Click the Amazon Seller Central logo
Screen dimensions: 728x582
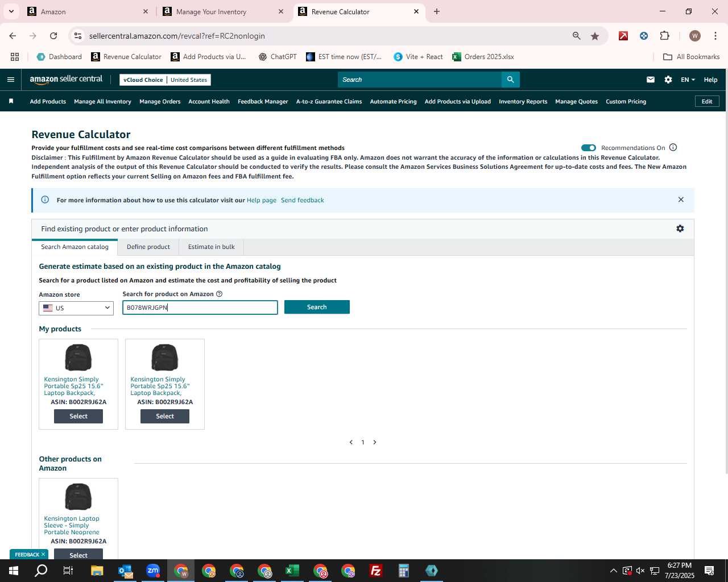click(x=66, y=80)
